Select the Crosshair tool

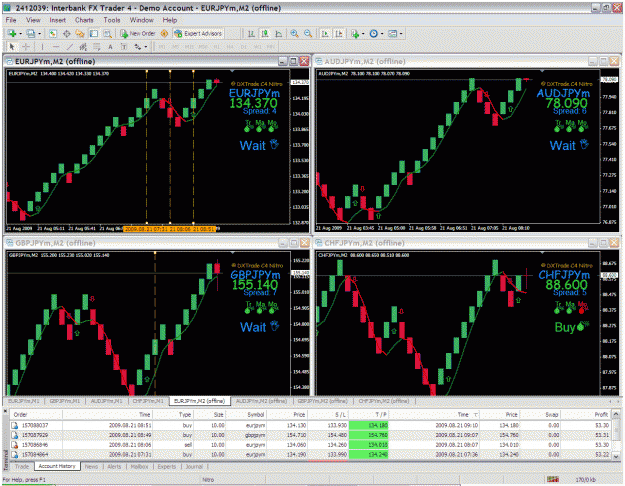pos(26,47)
